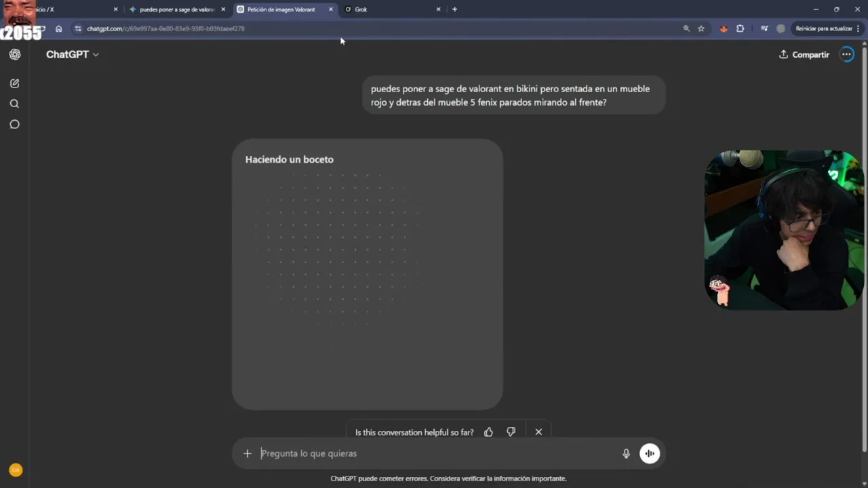Open the plus attachment menu in composer
The height and width of the screenshot is (488, 868).
coord(248,453)
